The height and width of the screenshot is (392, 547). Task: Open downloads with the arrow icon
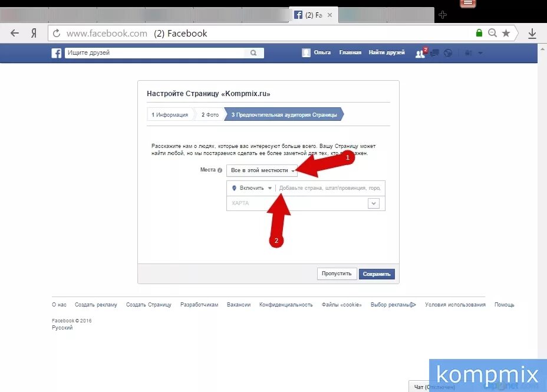point(532,34)
